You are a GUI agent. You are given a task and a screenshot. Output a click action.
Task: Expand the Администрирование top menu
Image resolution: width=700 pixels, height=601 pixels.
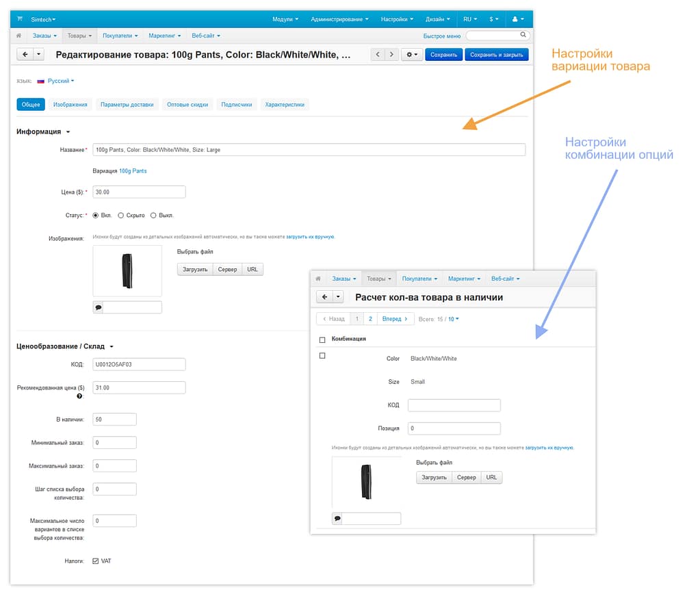[x=339, y=19]
